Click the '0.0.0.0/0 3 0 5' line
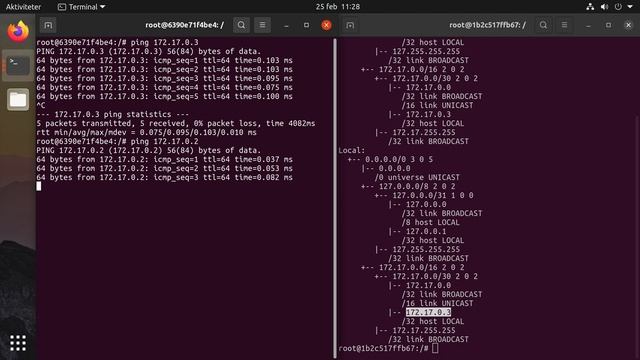640x360 pixels. tap(390, 159)
